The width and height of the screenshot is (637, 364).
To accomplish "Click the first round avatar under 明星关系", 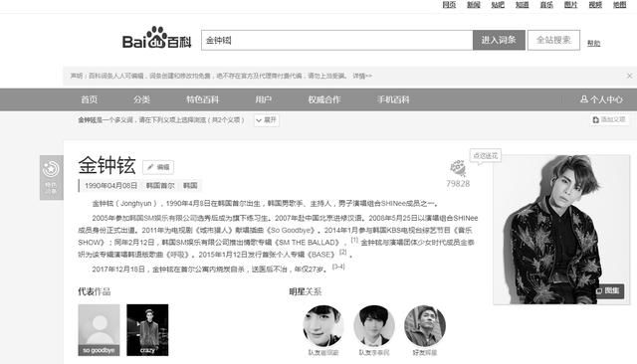I will click(x=323, y=326).
